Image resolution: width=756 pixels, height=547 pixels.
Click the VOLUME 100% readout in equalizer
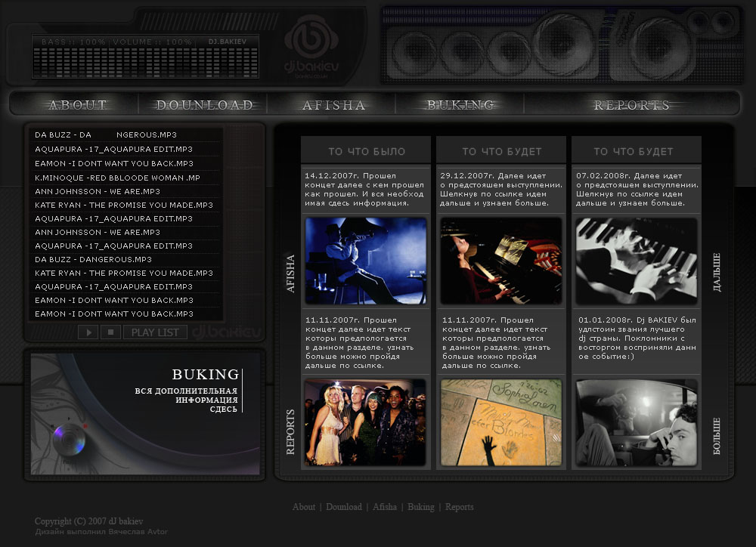tap(153, 42)
